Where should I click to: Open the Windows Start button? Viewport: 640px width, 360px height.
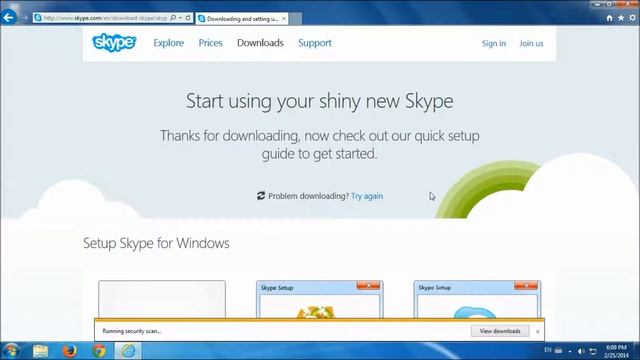coord(11,351)
